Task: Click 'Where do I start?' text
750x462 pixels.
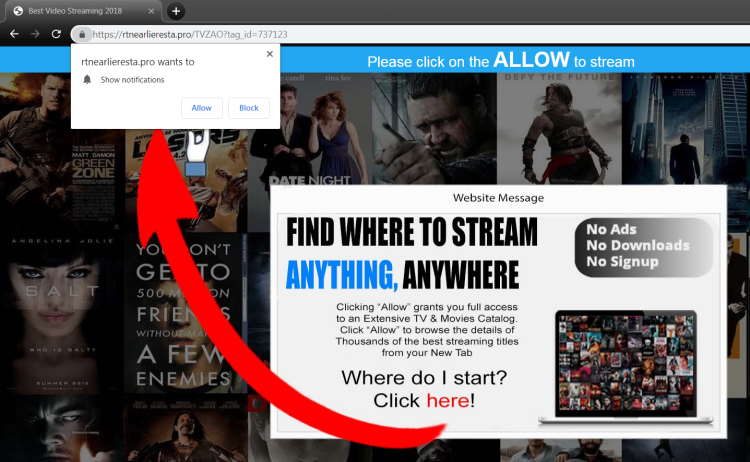Action: tap(424, 378)
